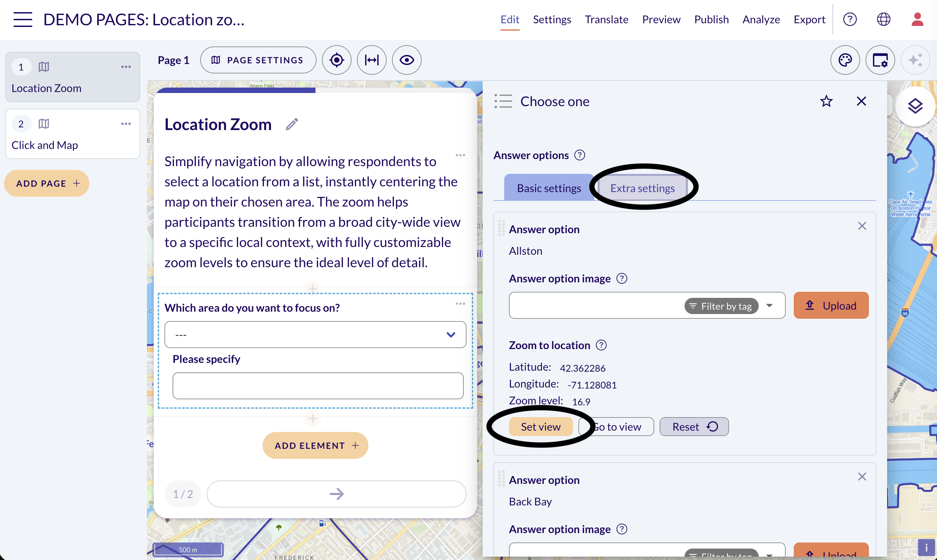Open the language globe menu
Viewport: 937px width, 560px height.
coord(883,19)
